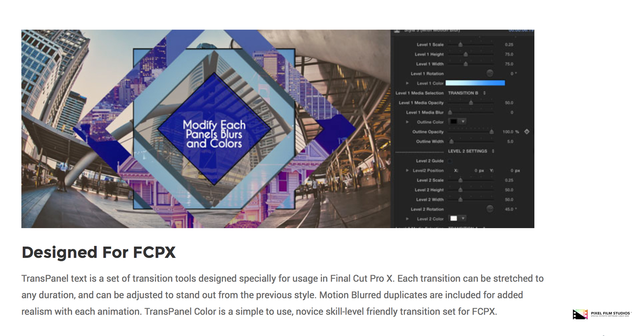Open the LEVEL 2 SETTINGS popup menu
644x336 pixels.
(471, 151)
